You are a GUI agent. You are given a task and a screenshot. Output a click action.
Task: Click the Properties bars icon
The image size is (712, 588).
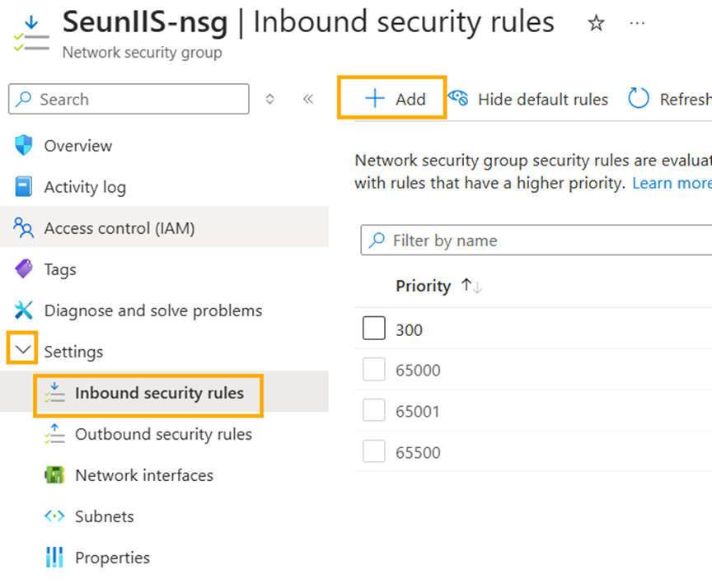(x=54, y=558)
